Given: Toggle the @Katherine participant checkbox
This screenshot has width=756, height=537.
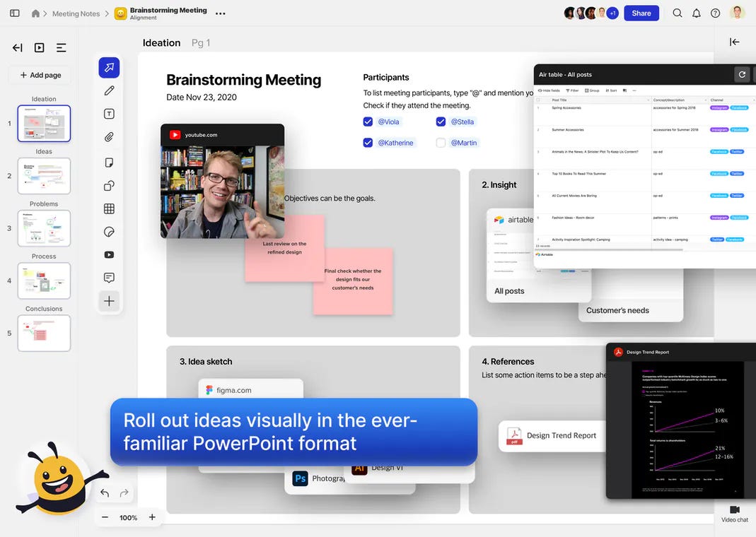Looking at the screenshot, I should tap(368, 143).
